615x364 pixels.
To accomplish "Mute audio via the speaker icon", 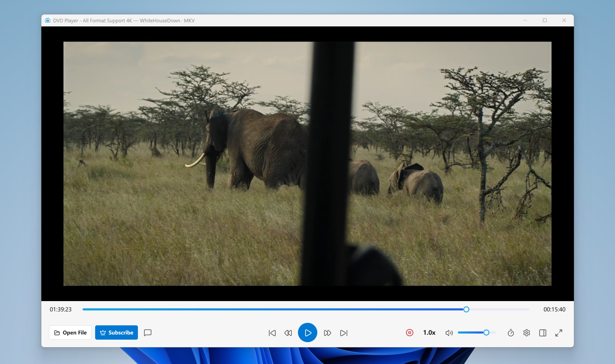I will click(x=449, y=333).
